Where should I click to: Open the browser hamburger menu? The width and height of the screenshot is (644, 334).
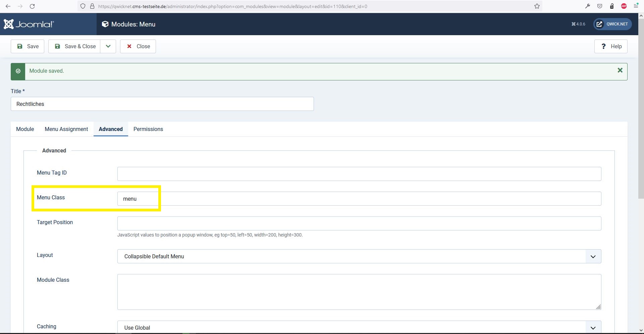636,6
